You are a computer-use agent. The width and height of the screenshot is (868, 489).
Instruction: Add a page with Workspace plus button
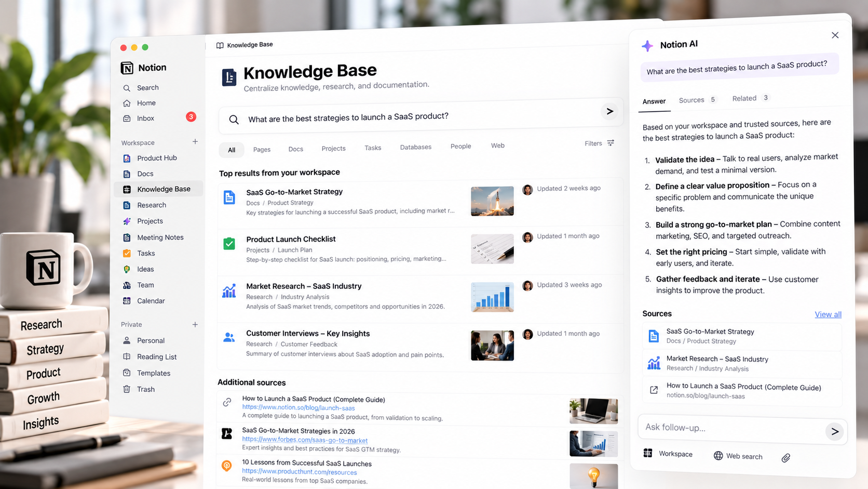195,141
